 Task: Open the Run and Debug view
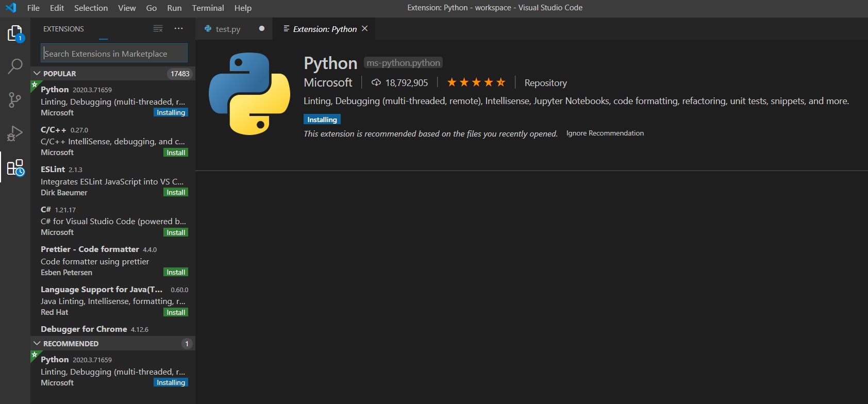(15, 133)
